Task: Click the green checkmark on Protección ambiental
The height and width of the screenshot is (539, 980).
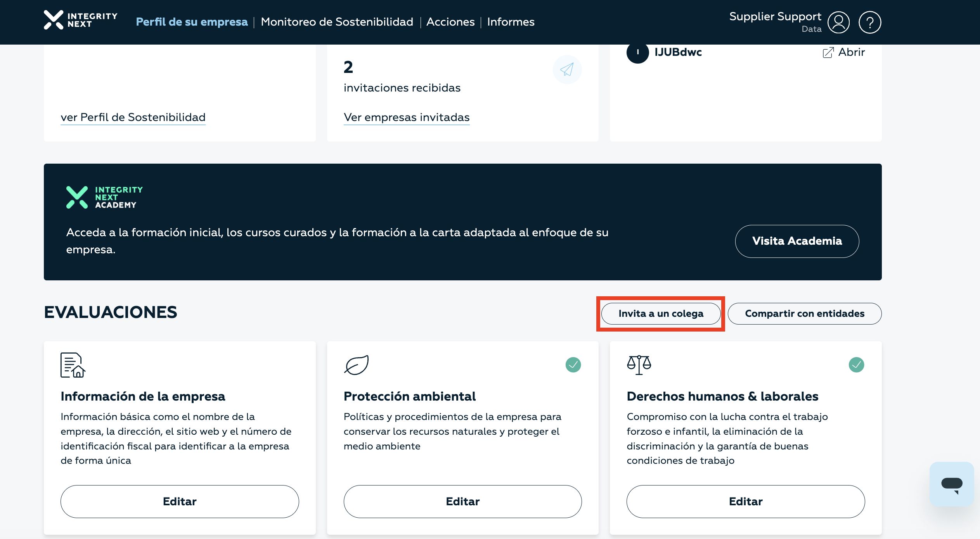Action: 573,365
